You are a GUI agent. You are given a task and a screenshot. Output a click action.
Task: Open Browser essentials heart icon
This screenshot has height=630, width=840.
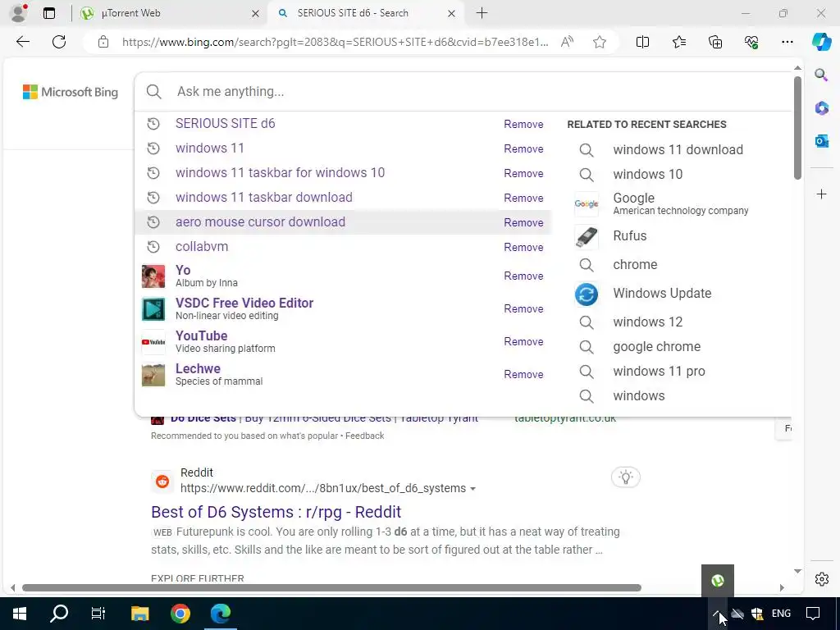(751, 42)
